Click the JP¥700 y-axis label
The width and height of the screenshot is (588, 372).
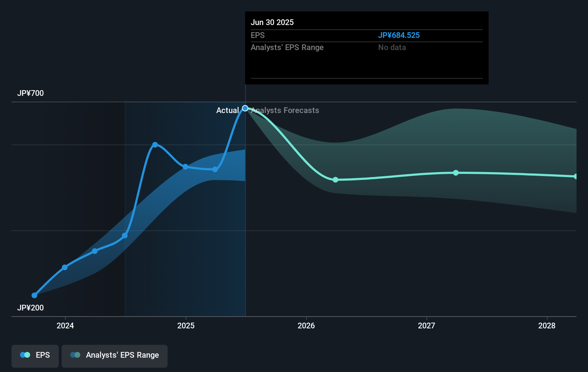30,93
